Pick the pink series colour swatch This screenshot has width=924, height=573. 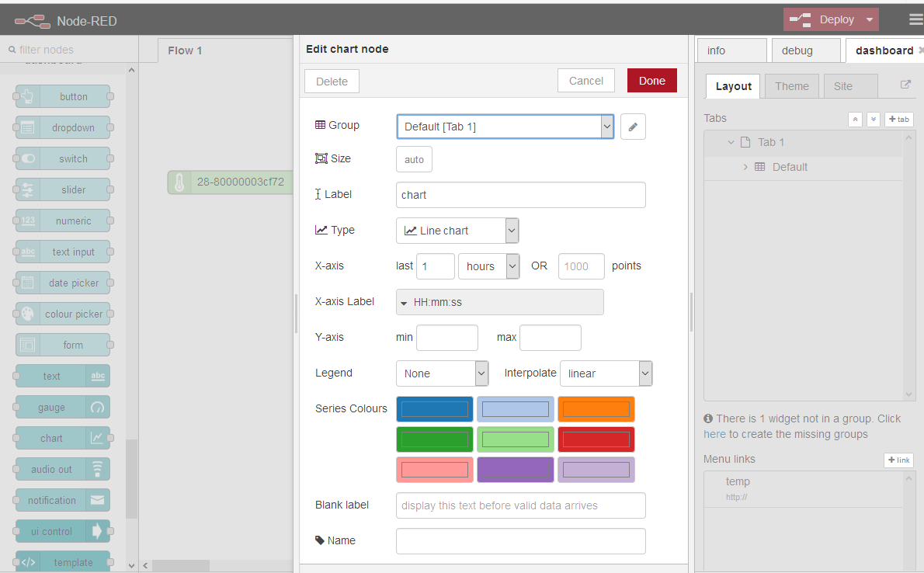[x=435, y=469]
